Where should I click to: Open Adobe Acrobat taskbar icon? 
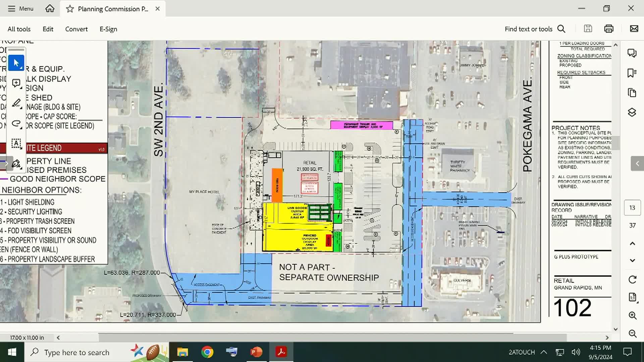pos(281,352)
